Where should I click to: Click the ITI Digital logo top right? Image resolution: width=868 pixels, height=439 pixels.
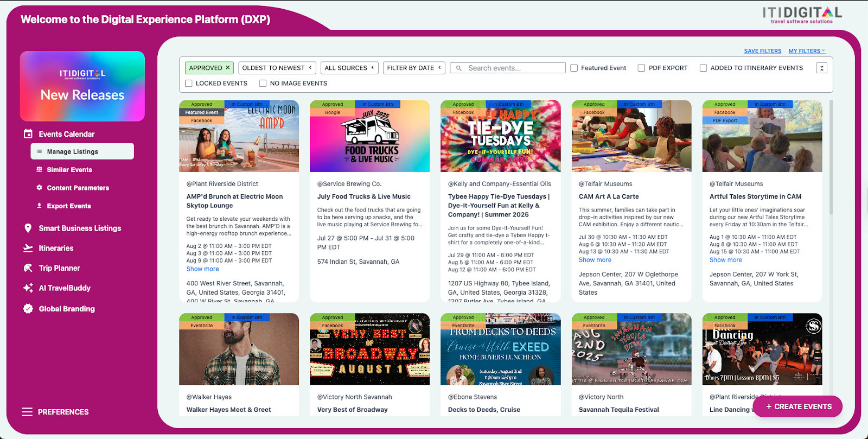click(802, 14)
